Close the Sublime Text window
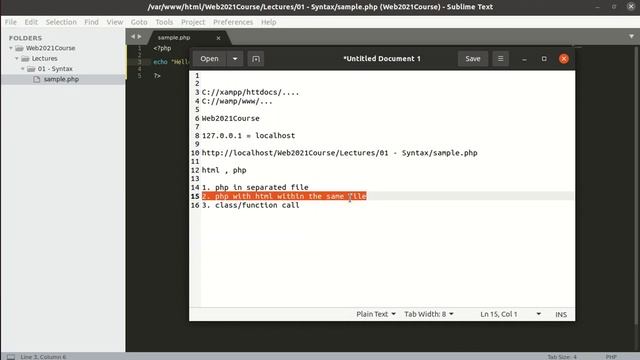This screenshot has height=360, width=640. pos(631,7)
